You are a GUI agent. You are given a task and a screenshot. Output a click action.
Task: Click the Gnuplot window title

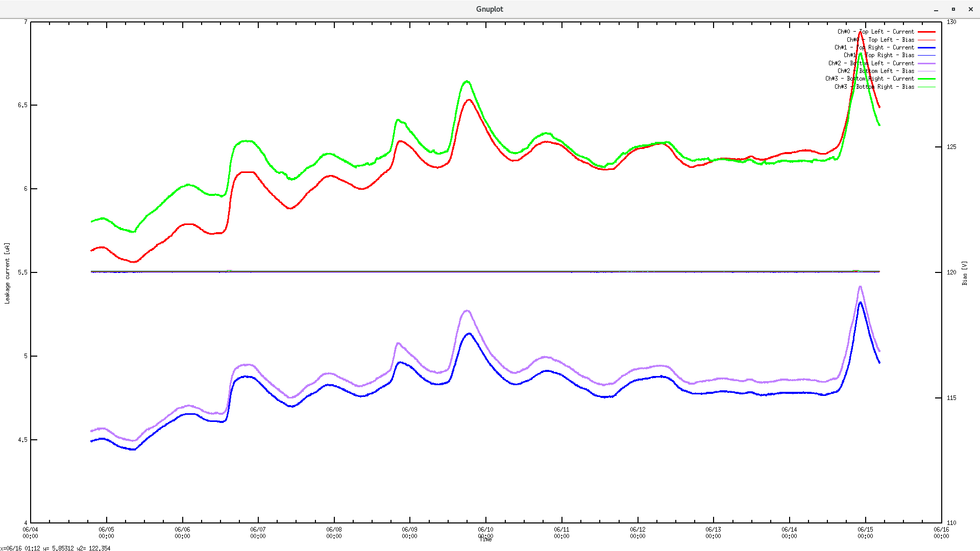[489, 9]
